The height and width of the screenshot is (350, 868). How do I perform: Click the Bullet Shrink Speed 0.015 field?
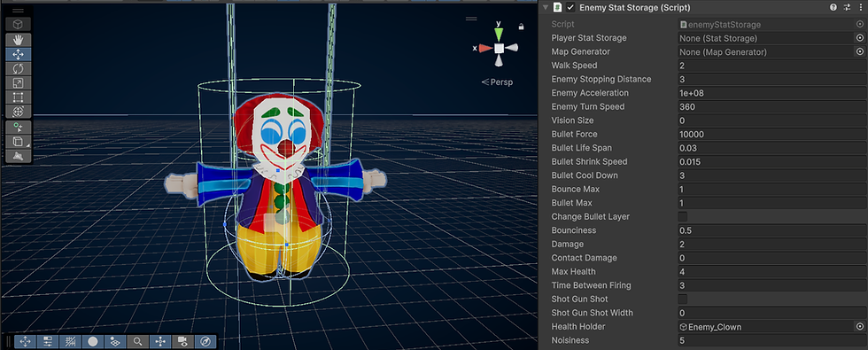[x=771, y=161]
